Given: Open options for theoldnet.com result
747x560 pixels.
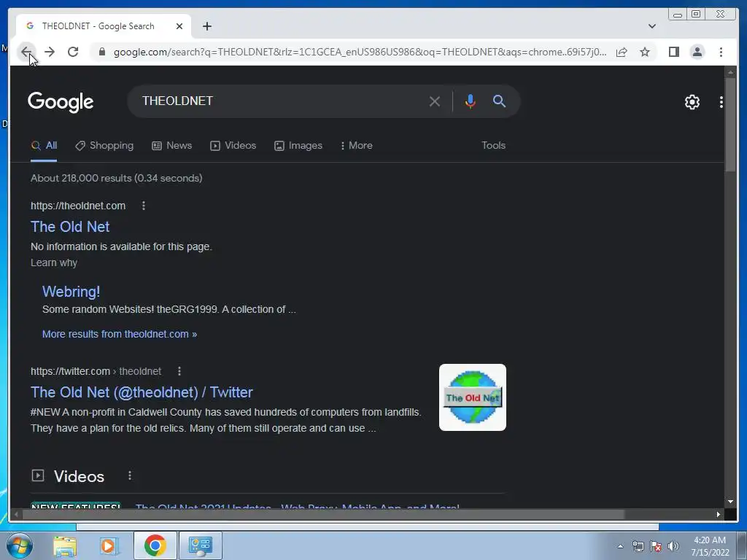Looking at the screenshot, I should pos(144,206).
